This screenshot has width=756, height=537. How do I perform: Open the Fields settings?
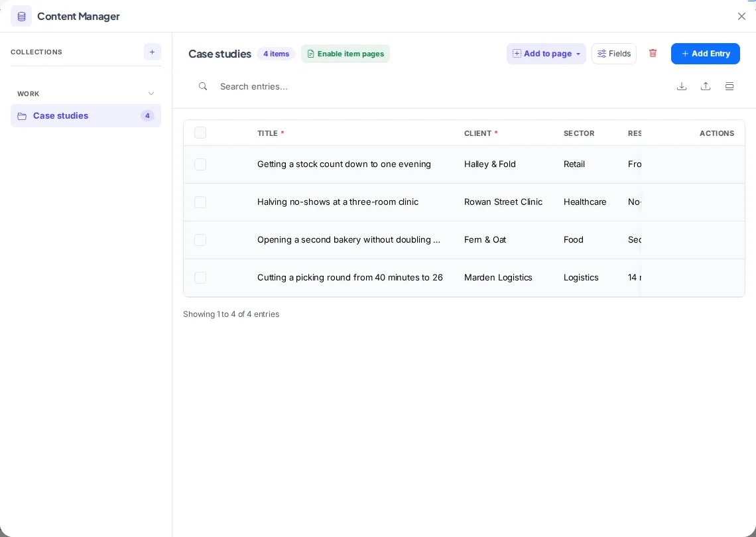tap(614, 54)
